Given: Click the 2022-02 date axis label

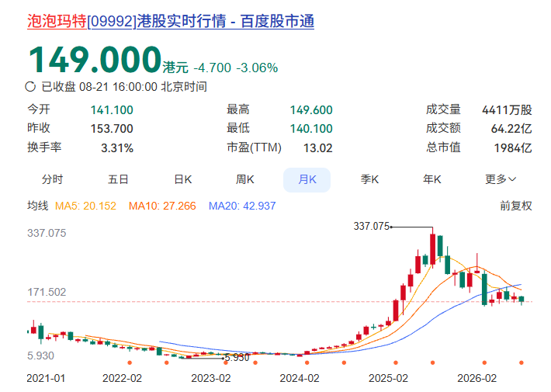Looking at the screenshot, I should click(122, 378).
